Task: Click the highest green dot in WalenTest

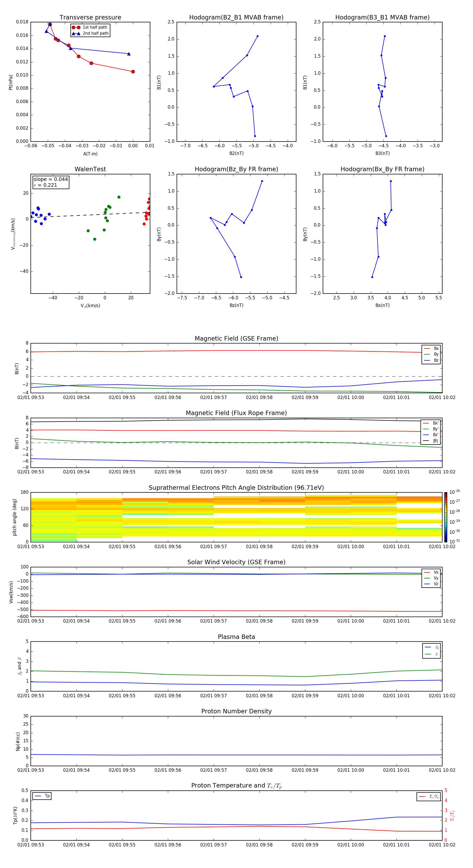Action: [x=119, y=197]
